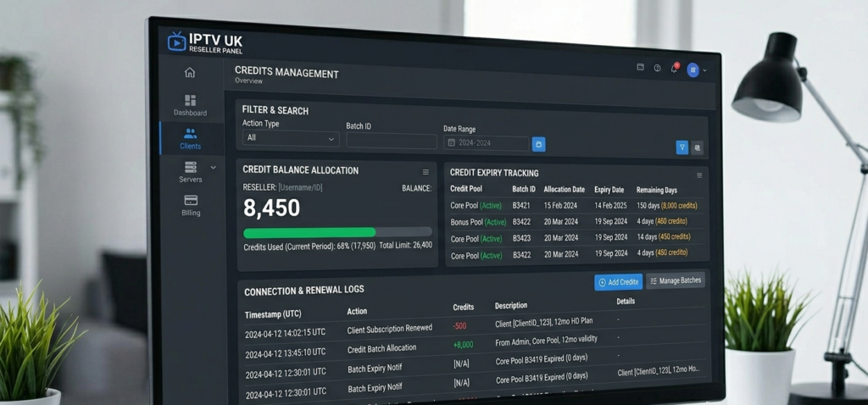Click the -500 credits value
This screenshot has width=868, height=405.
459,326
